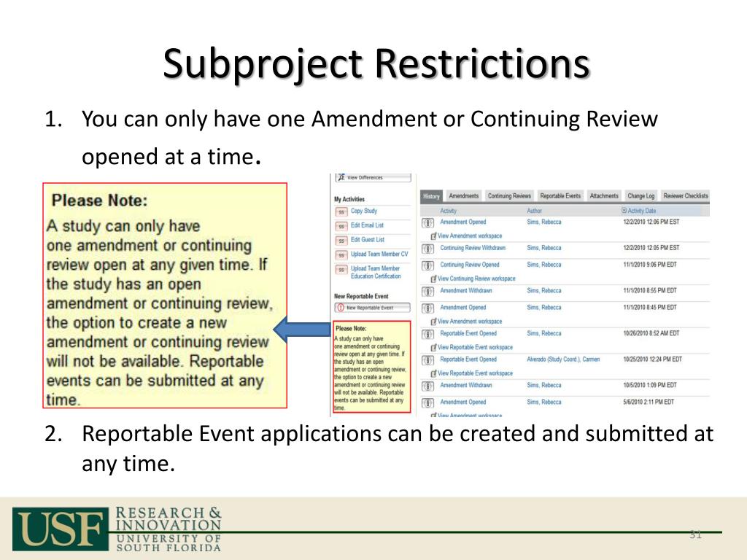Open View Amendment workspace under 12/2/2010 entry
The width and height of the screenshot is (747, 560).
(x=469, y=236)
